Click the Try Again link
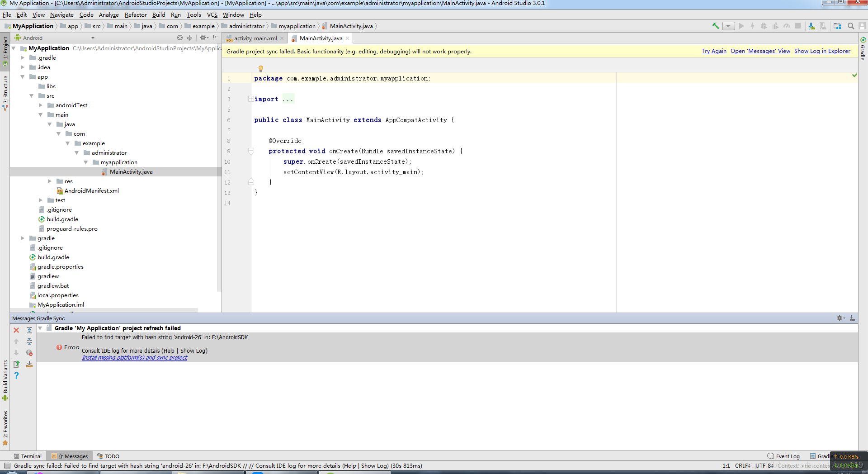The width and height of the screenshot is (868, 474). tap(714, 51)
